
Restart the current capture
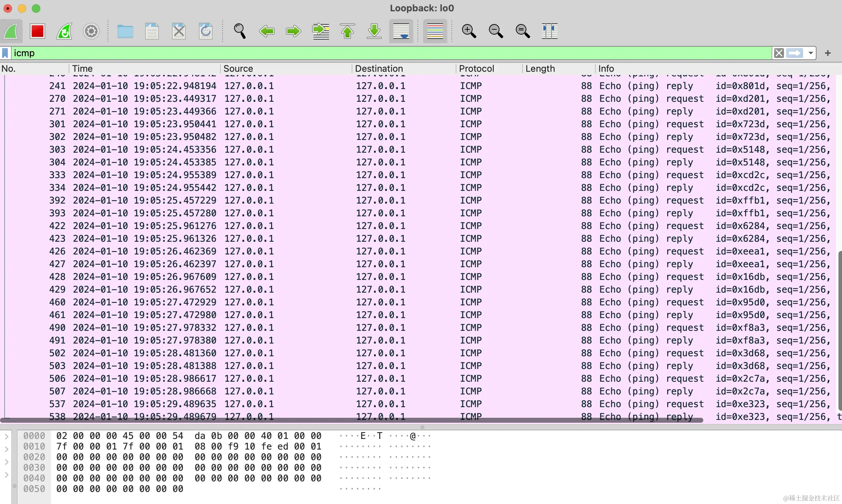click(64, 31)
